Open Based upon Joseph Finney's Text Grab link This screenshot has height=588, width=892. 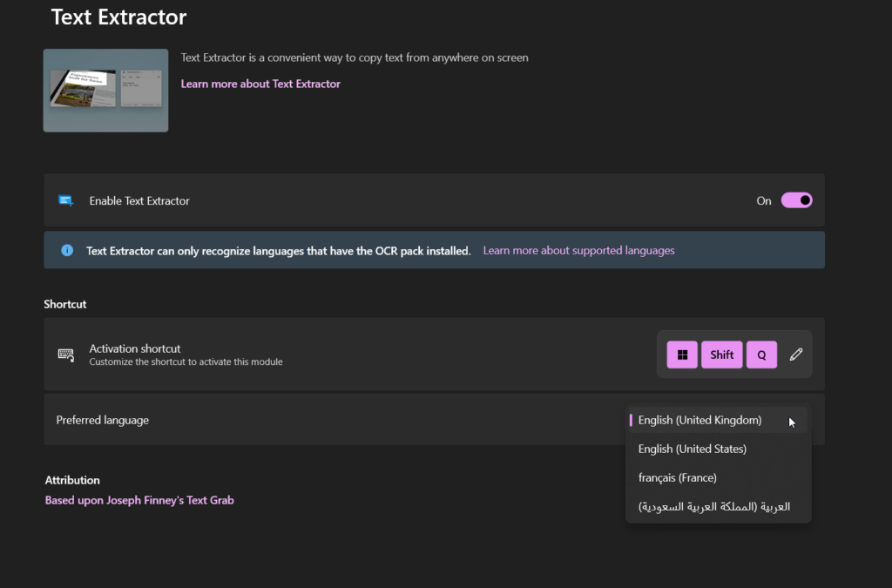click(139, 500)
